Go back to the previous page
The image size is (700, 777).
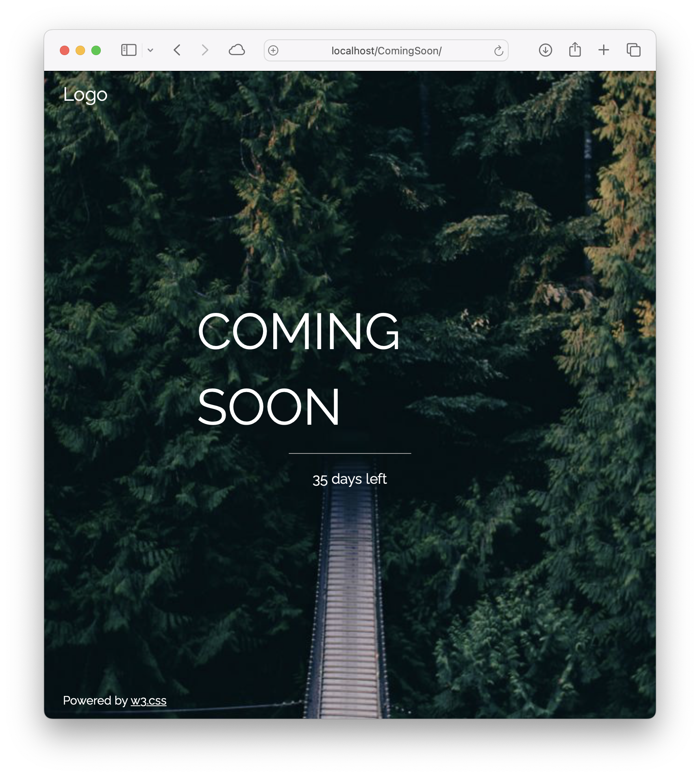[177, 50]
